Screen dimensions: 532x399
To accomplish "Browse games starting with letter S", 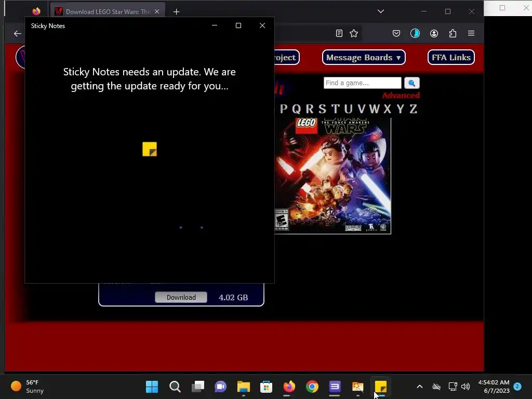I will point(322,109).
